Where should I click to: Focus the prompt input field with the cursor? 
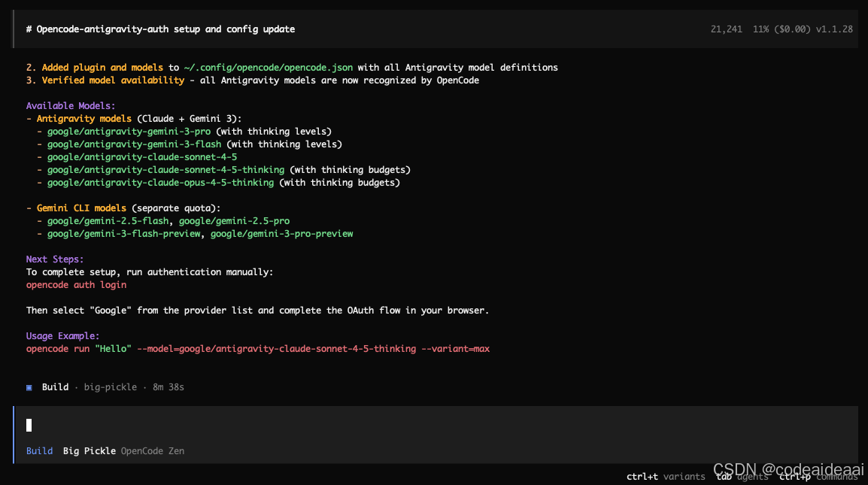click(436, 425)
